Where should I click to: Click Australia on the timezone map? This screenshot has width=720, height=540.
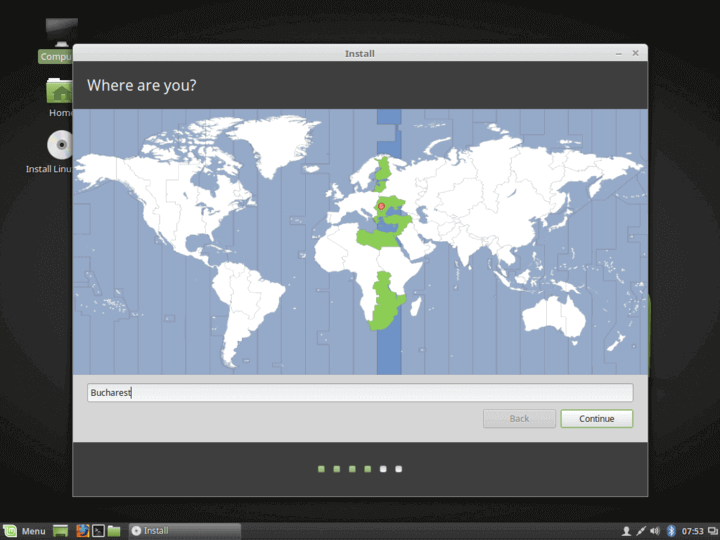[554, 318]
